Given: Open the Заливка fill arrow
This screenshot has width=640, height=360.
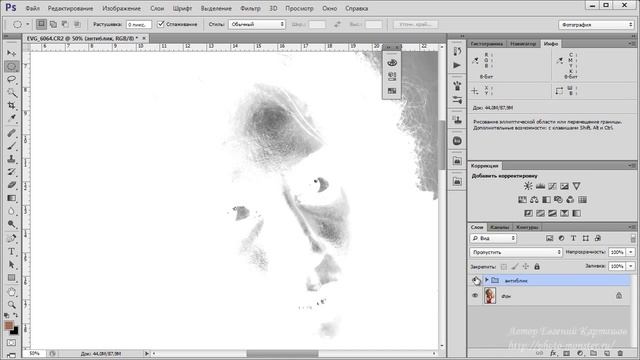Looking at the screenshot, I should pyautogui.click(x=631, y=266).
